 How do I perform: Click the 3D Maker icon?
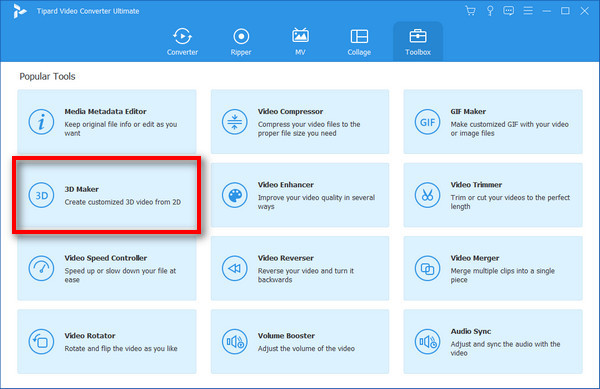click(x=41, y=195)
